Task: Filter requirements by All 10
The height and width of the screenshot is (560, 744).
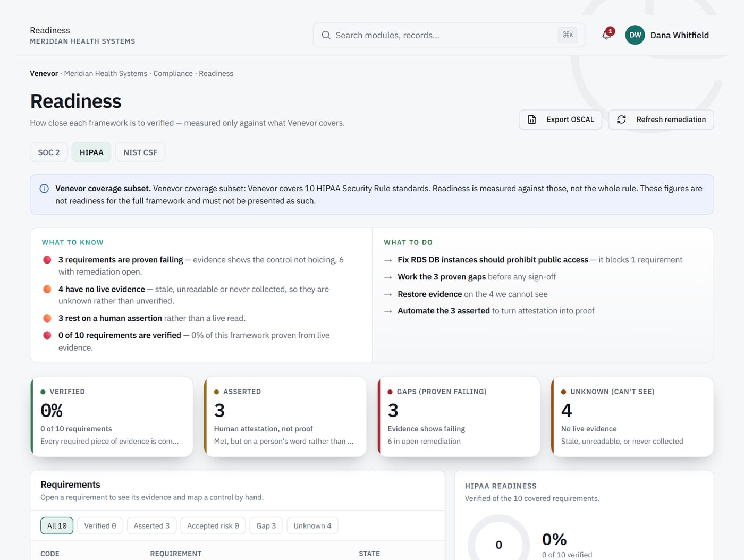Action: (57, 526)
